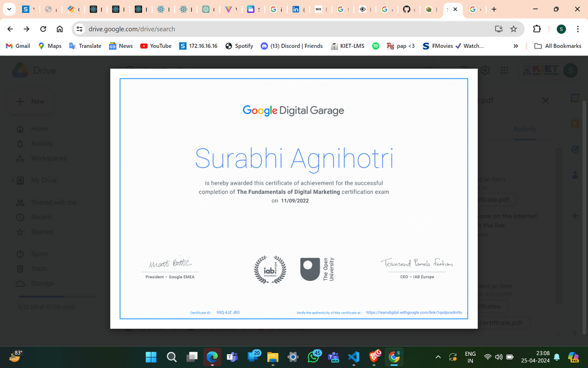Open Workspaces in the Drive sidebar

41,158
